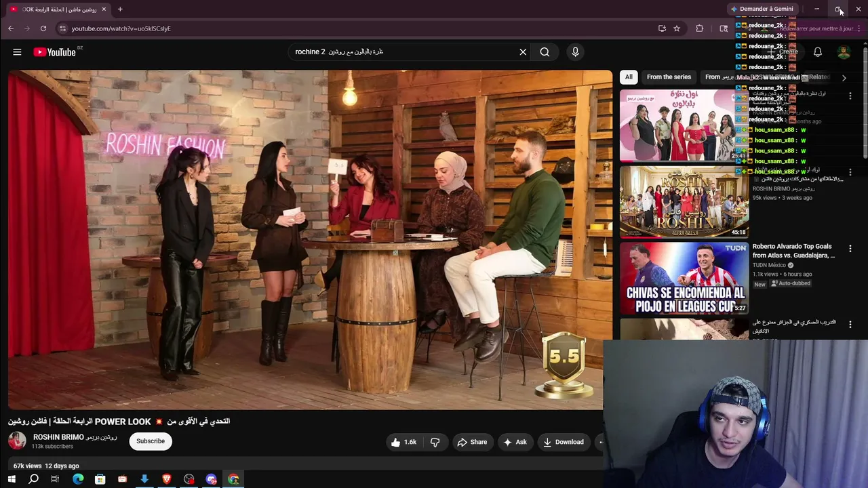Go to the YouTube home logo
The image size is (868, 488).
tap(54, 52)
